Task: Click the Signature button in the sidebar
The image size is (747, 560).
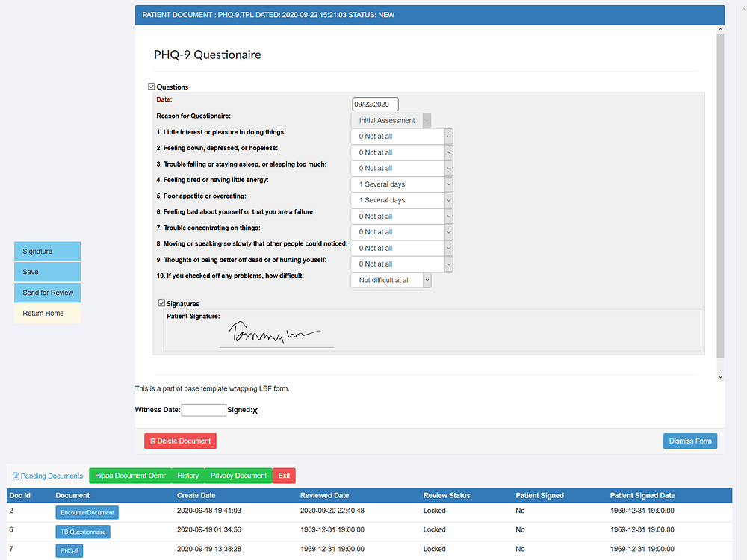Action: pyautogui.click(x=47, y=251)
